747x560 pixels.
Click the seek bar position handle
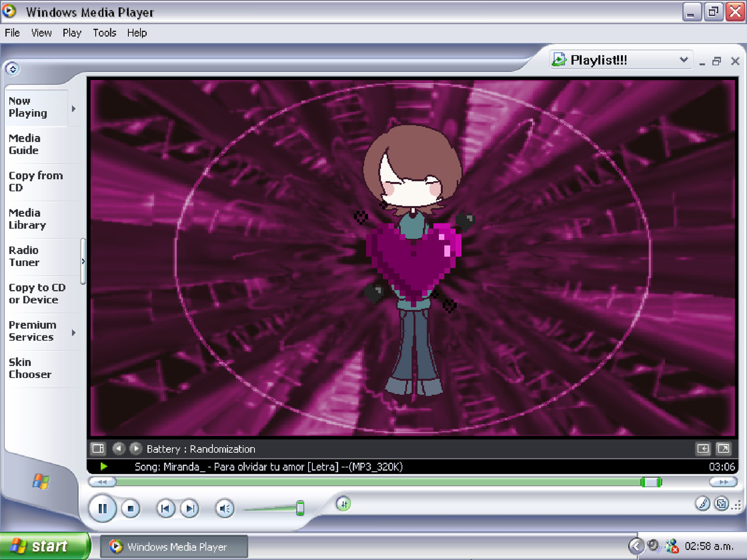[651, 482]
